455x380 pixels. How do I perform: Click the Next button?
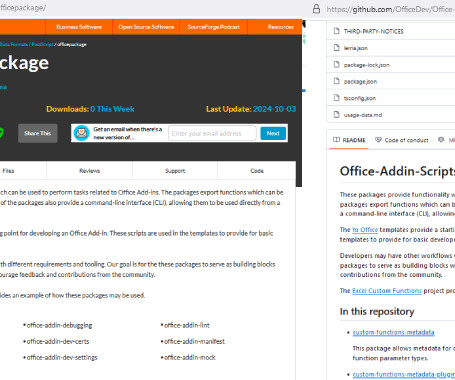[273, 133]
